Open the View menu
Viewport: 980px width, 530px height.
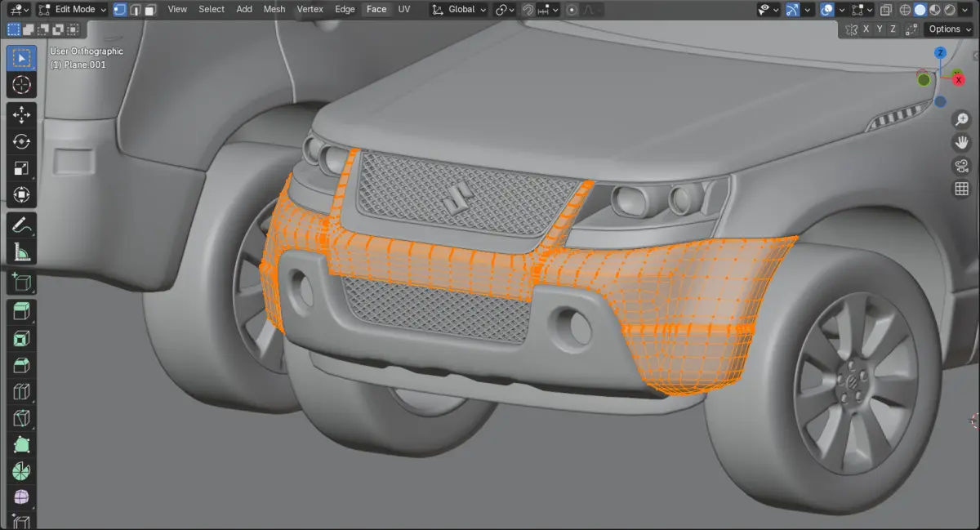(177, 10)
